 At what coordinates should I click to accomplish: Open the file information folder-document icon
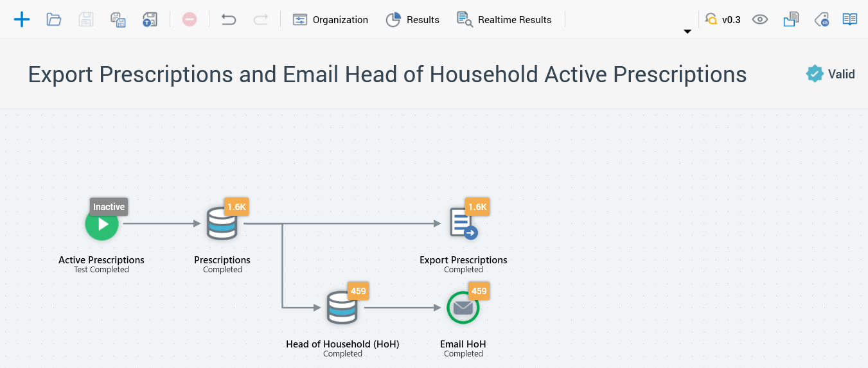791,19
